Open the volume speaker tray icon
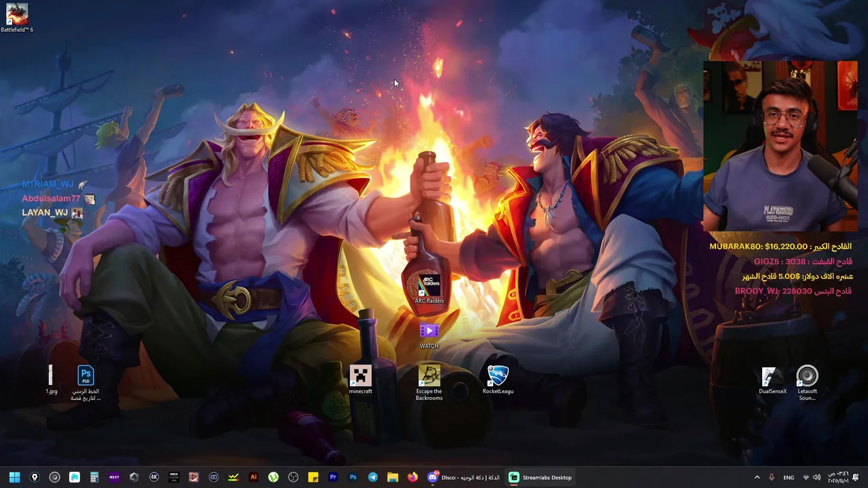Image resolution: width=868 pixels, height=488 pixels. (x=816, y=477)
